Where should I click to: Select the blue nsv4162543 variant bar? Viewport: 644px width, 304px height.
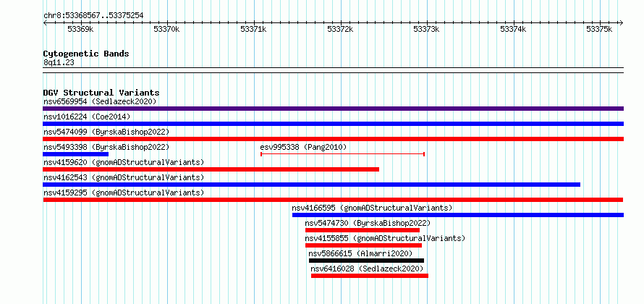coord(311,185)
